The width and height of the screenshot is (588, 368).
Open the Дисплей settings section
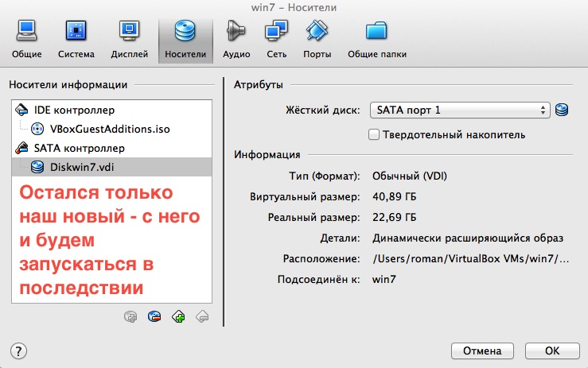(129, 38)
